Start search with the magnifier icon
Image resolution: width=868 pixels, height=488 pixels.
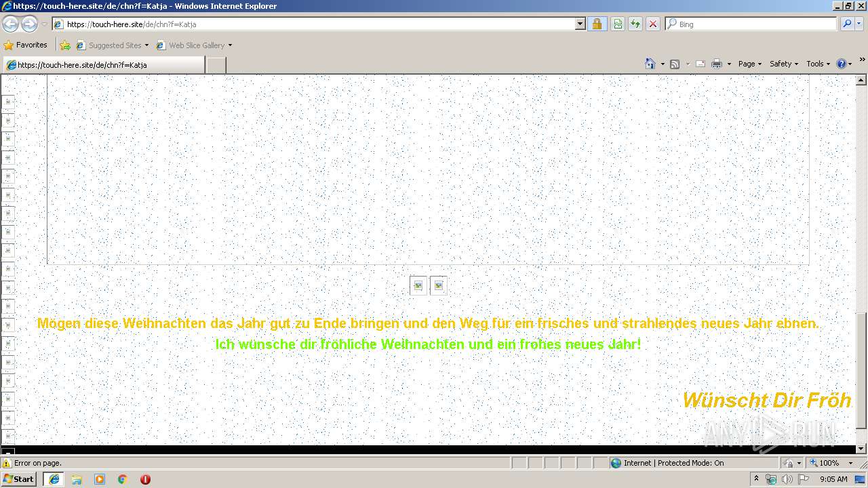click(846, 24)
